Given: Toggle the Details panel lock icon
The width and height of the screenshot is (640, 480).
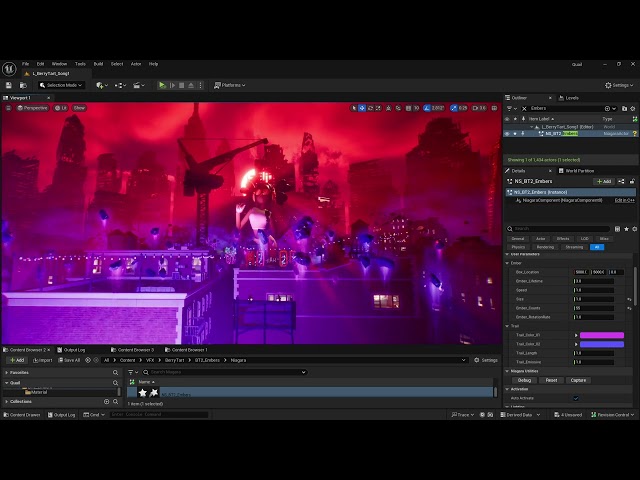Looking at the screenshot, I should [x=632, y=181].
